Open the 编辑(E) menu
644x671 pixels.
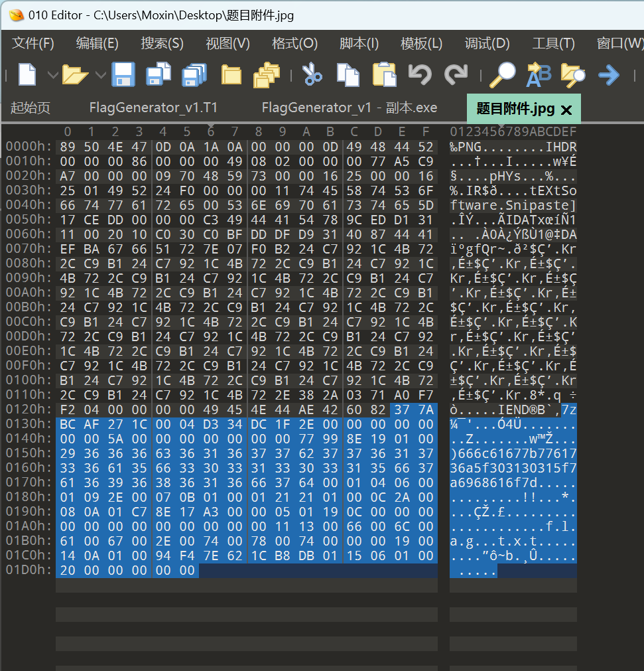tap(97, 43)
